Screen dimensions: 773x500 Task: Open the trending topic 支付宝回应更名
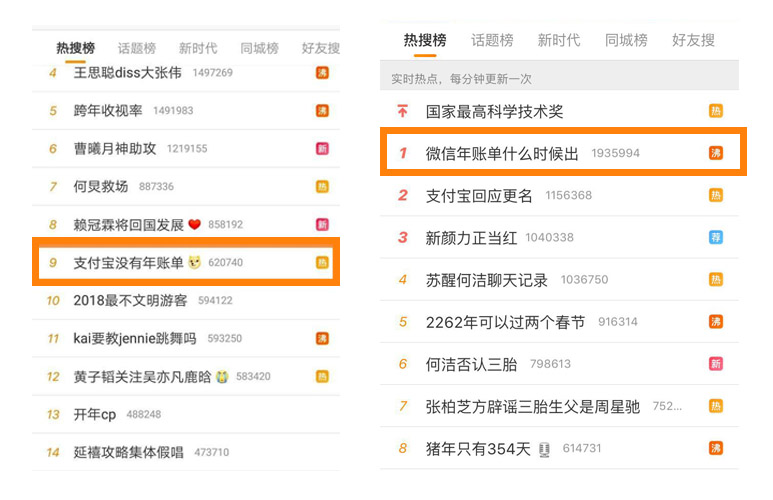pos(479,196)
